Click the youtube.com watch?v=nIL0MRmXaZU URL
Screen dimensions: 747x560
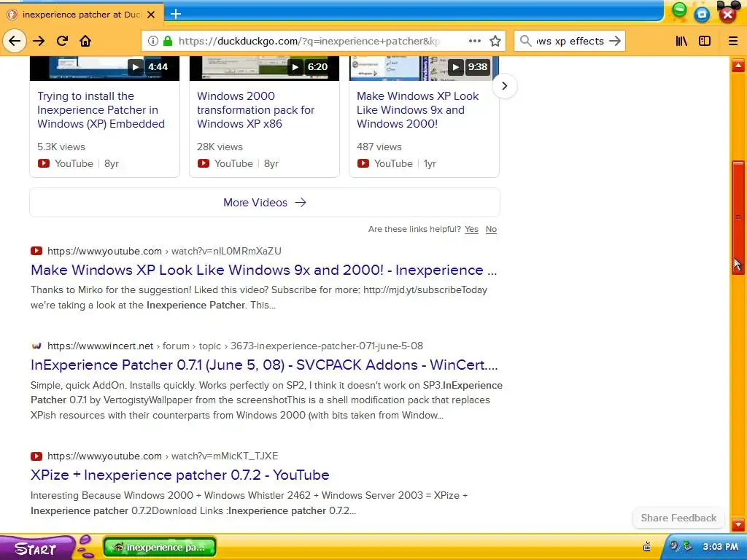[164, 251]
